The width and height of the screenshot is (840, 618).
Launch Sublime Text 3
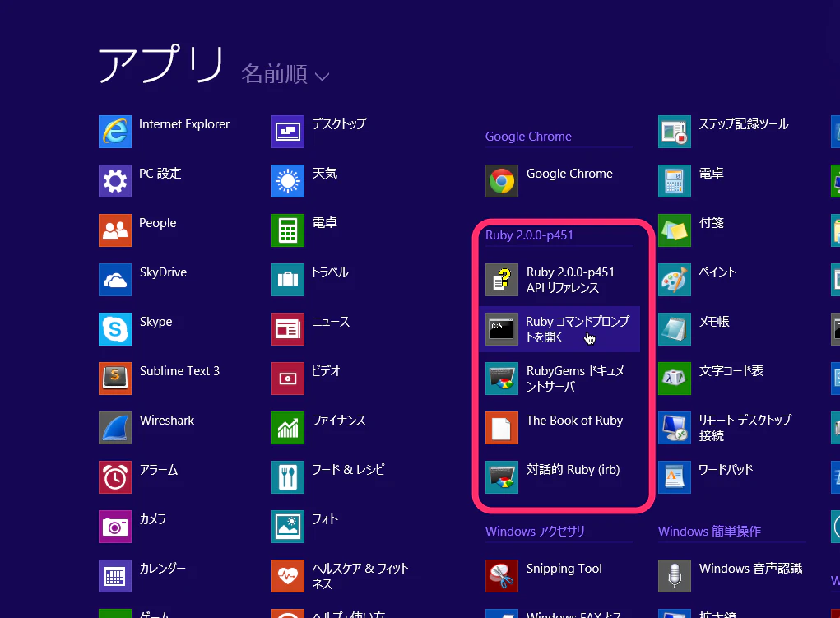[x=159, y=378]
